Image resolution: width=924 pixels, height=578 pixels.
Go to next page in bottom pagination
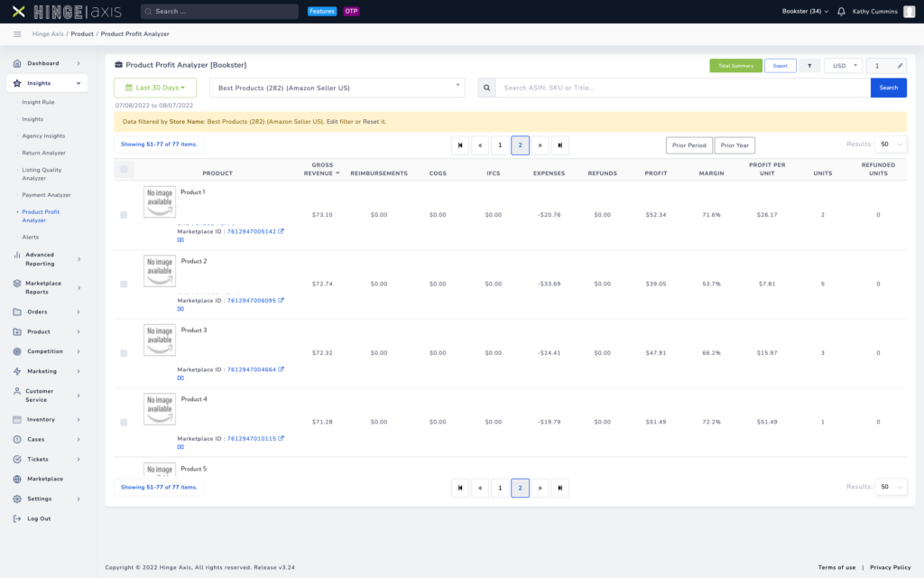pos(540,488)
